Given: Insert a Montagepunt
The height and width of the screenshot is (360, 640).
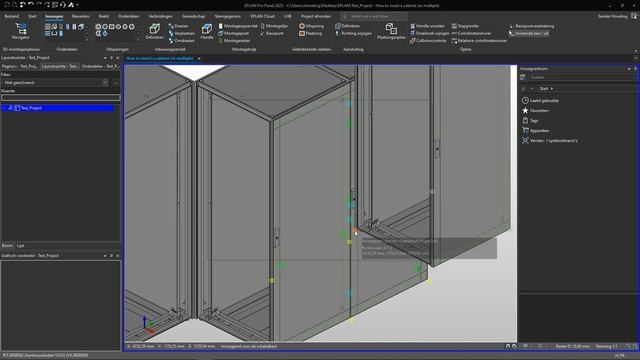Looking at the screenshot, I should coord(233,33).
